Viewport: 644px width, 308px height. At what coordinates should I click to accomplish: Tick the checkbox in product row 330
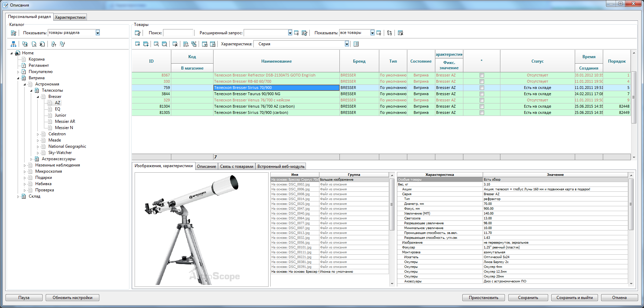(x=482, y=81)
